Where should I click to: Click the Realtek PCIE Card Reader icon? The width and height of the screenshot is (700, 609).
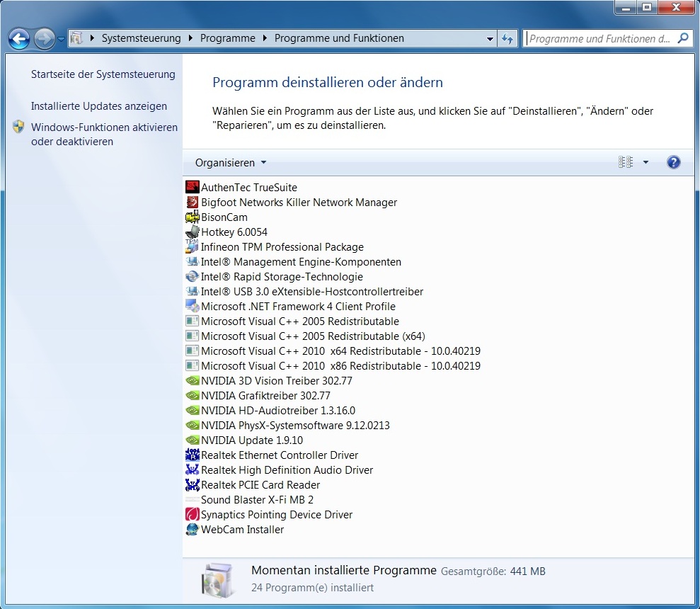tap(192, 484)
